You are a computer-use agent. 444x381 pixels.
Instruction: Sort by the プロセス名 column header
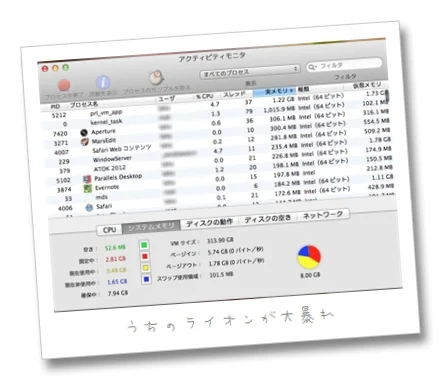(84, 104)
